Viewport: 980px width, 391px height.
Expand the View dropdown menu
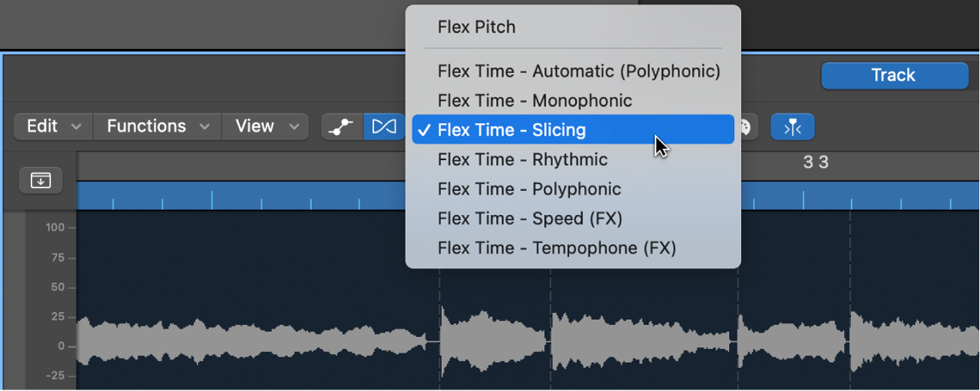click(266, 126)
